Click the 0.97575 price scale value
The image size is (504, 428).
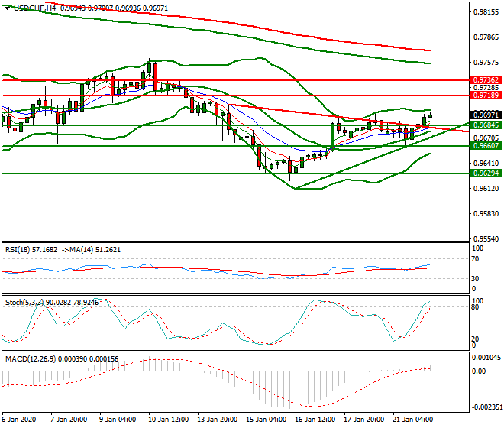486,63
